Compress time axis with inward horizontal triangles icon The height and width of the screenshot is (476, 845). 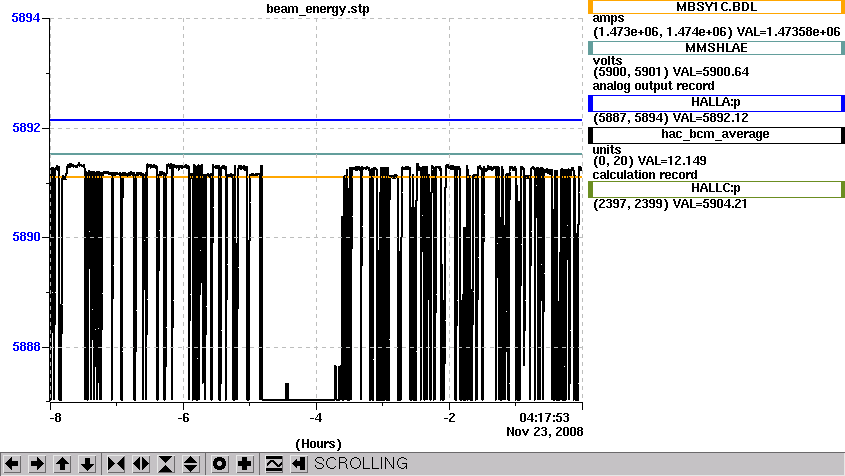click(116, 464)
